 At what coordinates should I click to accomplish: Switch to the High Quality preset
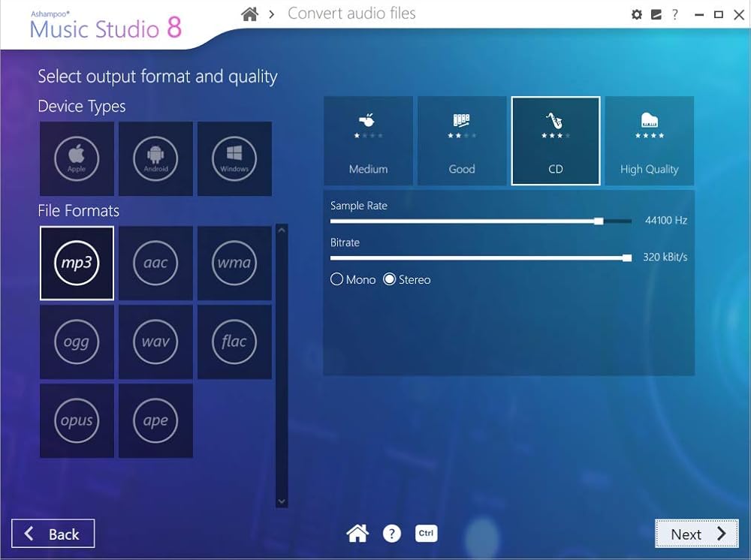point(649,140)
